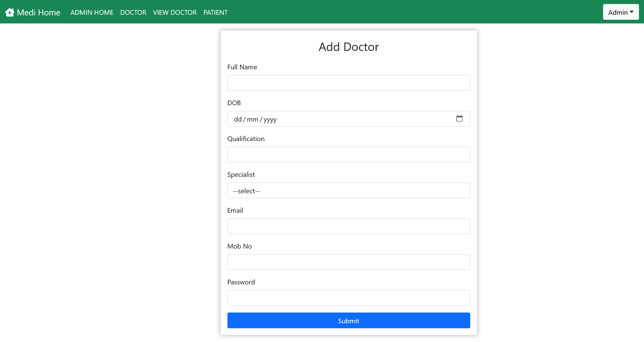Expand the --select-- specialist combo box

(348, 190)
